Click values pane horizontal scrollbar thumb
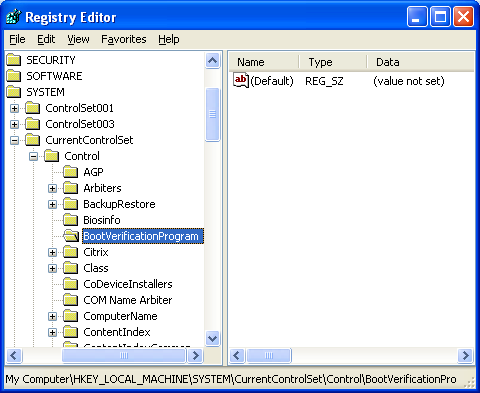This screenshot has height=393, width=480. [269, 356]
